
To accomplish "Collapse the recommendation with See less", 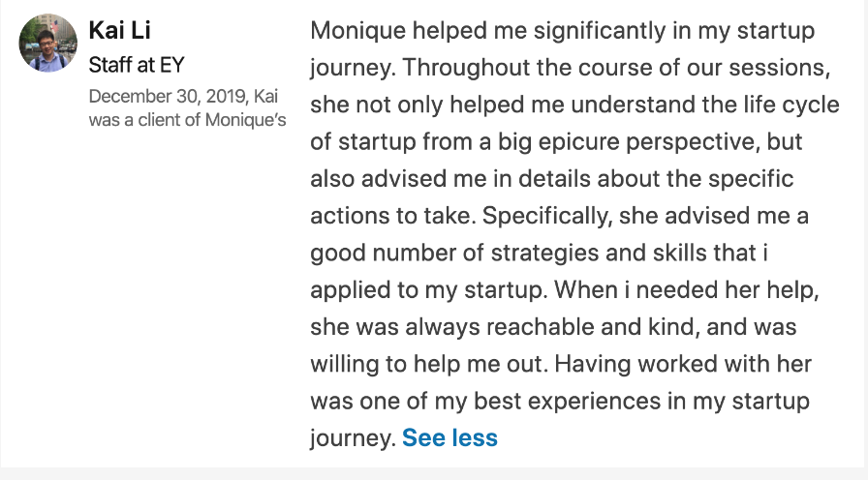I will (x=449, y=437).
